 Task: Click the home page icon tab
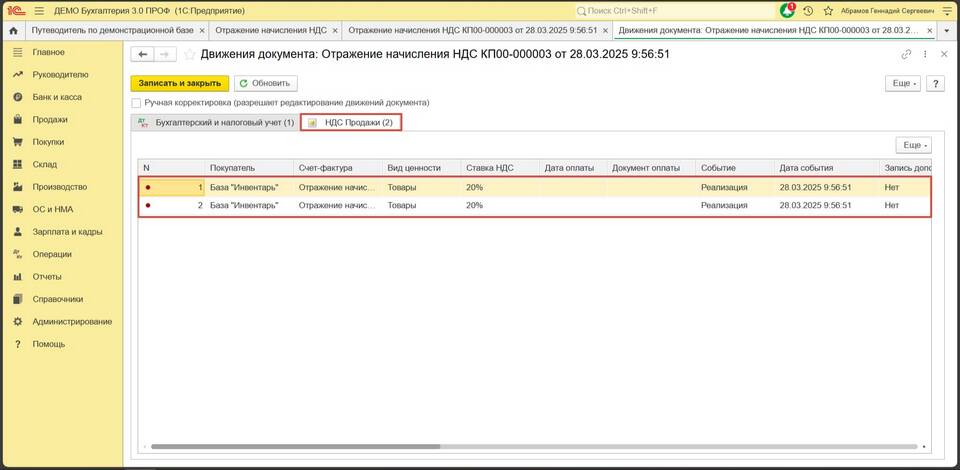click(13, 30)
